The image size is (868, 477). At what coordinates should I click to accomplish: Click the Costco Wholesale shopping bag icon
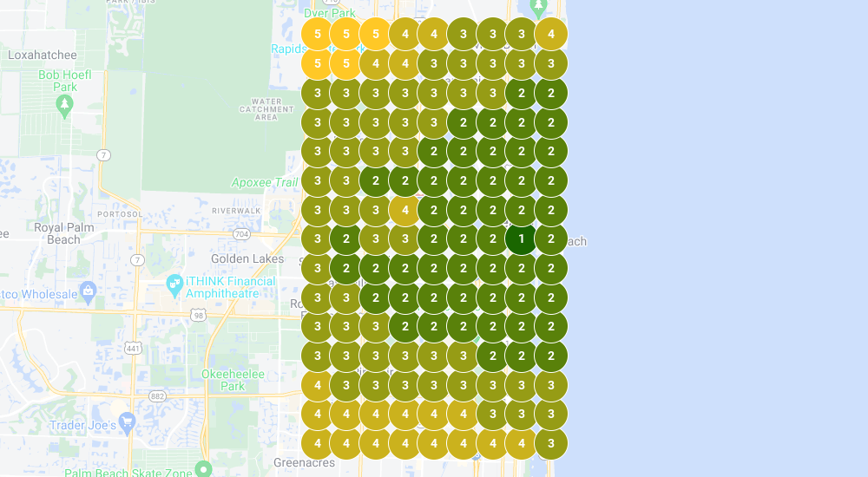[x=87, y=289]
